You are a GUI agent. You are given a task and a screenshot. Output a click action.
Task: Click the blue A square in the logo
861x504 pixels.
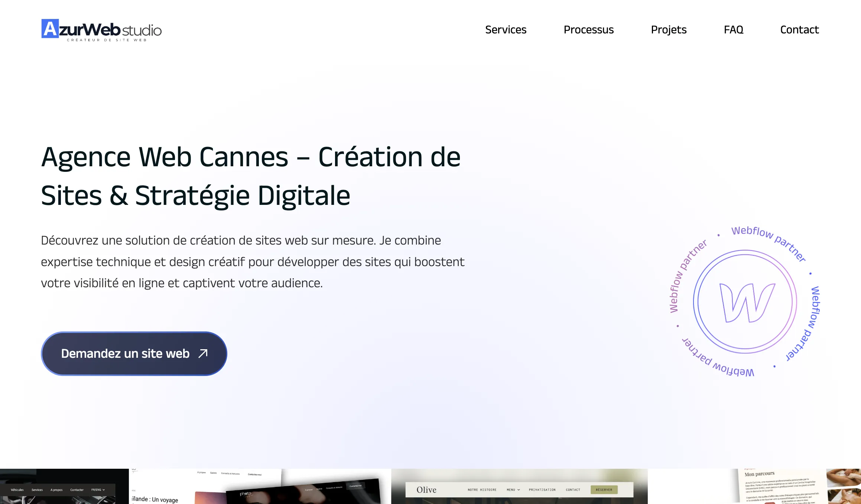(x=50, y=29)
